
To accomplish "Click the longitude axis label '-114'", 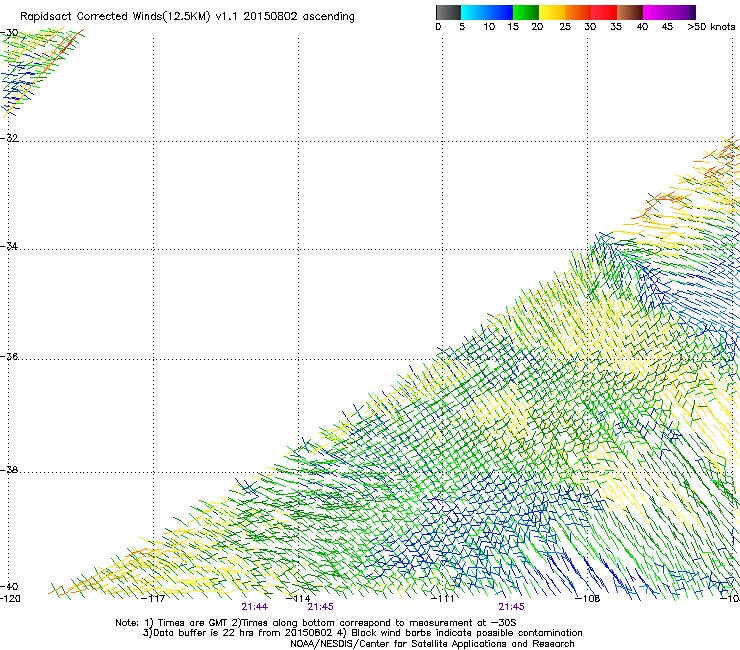I will coord(298,599).
